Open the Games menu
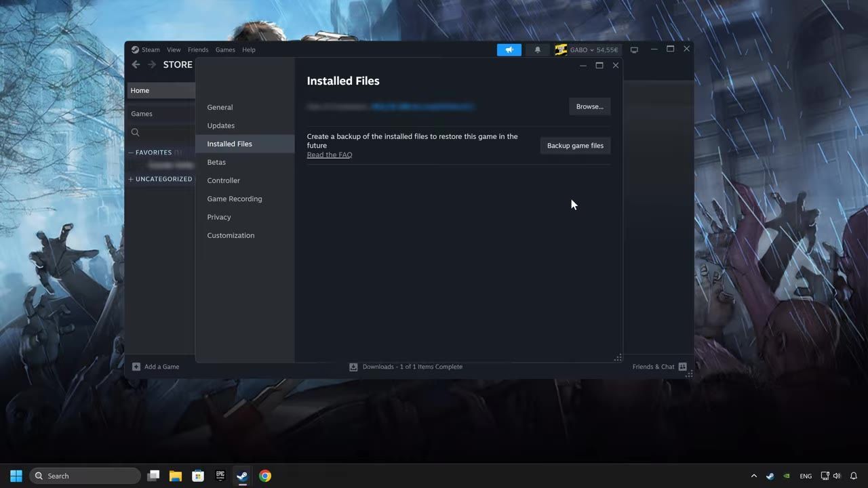This screenshot has height=488, width=868. click(x=225, y=49)
